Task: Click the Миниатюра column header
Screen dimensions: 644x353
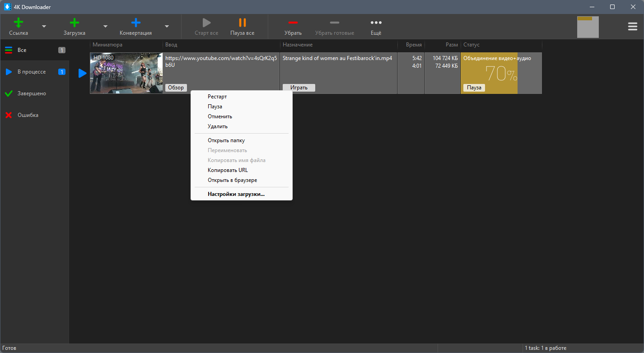Action: click(x=126, y=45)
